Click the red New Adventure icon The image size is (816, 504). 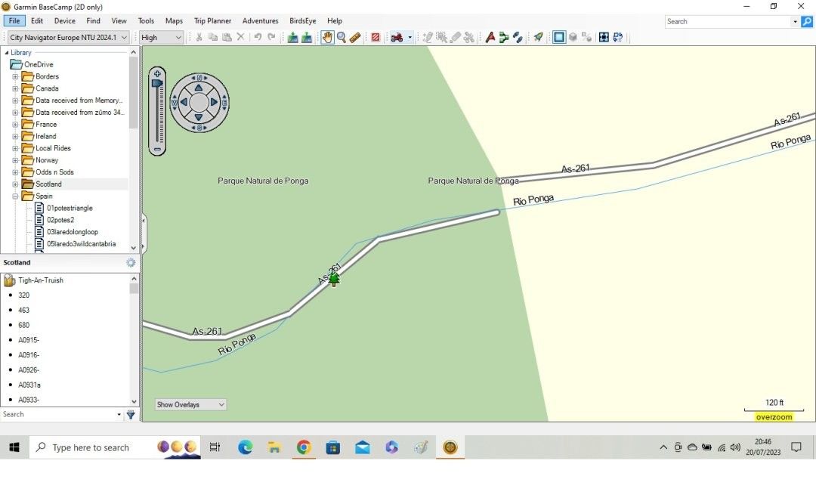(x=490, y=38)
